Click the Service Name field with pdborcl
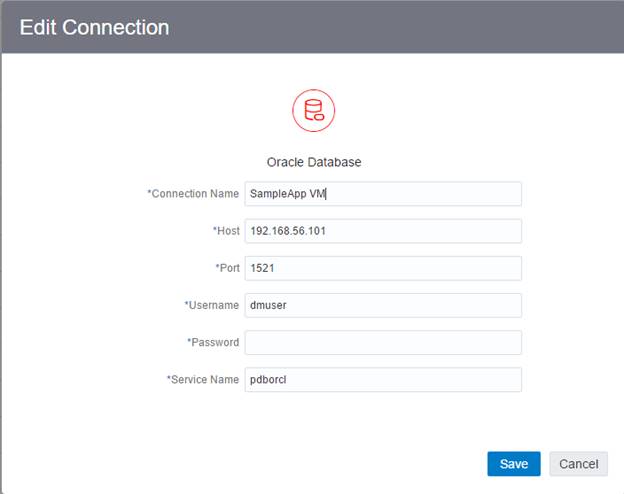624x494 pixels. pos(383,380)
